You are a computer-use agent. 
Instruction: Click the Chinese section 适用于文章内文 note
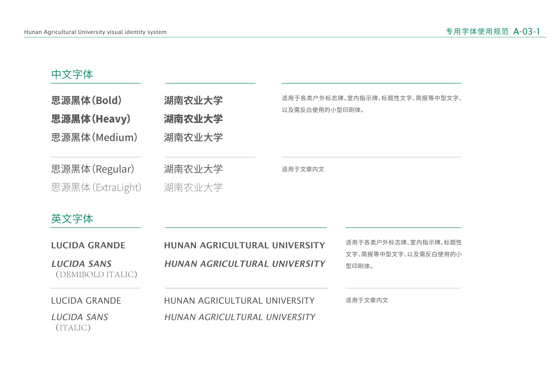[x=303, y=169]
